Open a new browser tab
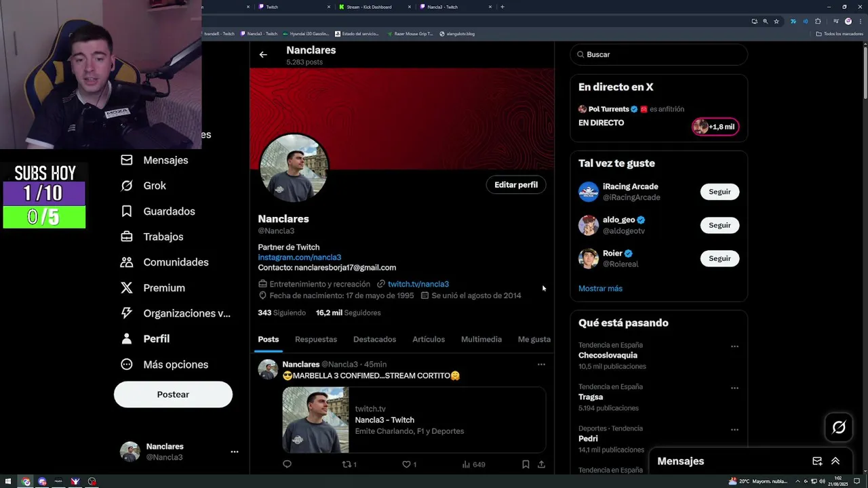This screenshot has width=868, height=488. click(x=502, y=7)
